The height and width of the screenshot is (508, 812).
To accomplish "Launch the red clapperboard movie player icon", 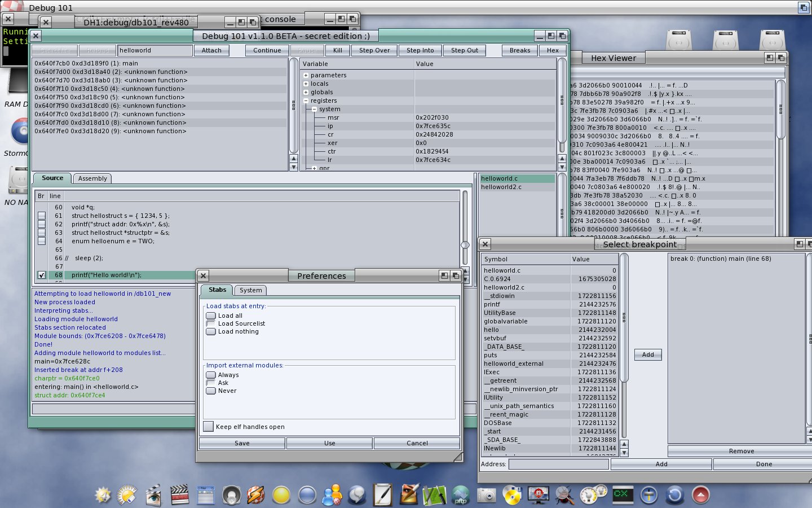I will [179, 495].
